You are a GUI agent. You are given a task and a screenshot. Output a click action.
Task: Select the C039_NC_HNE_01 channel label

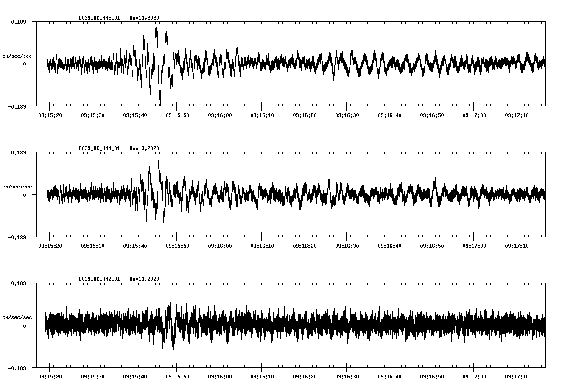coord(98,18)
